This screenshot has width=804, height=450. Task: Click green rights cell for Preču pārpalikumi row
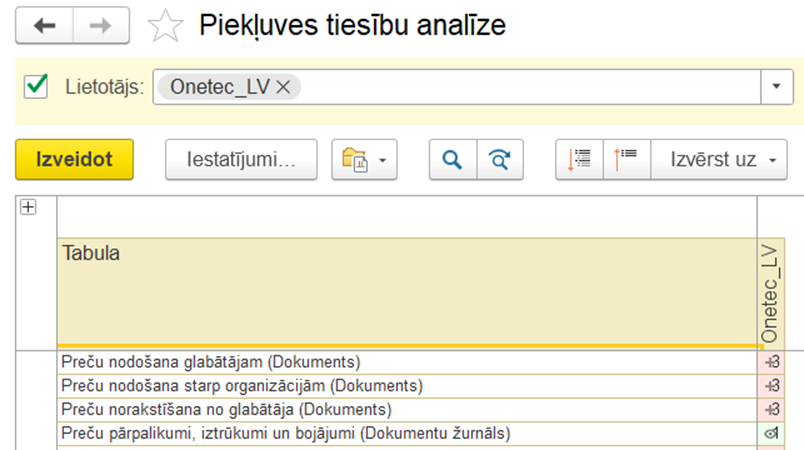[771, 433]
